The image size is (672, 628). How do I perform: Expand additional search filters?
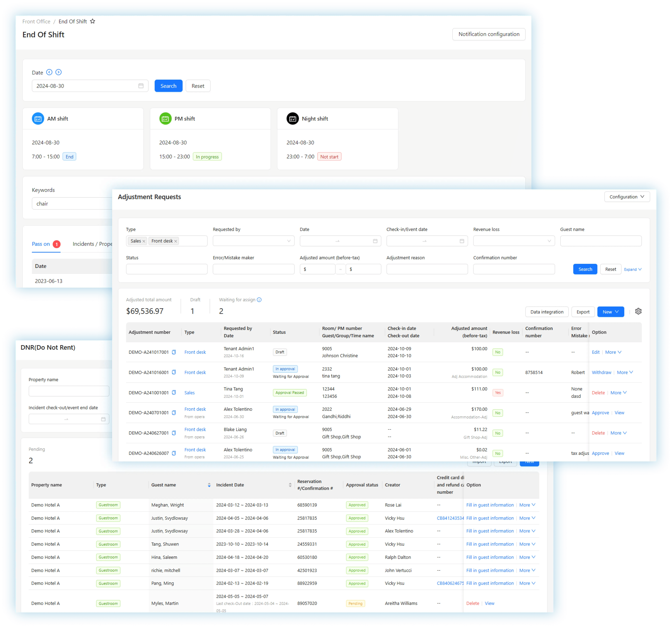tap(632, 270)
